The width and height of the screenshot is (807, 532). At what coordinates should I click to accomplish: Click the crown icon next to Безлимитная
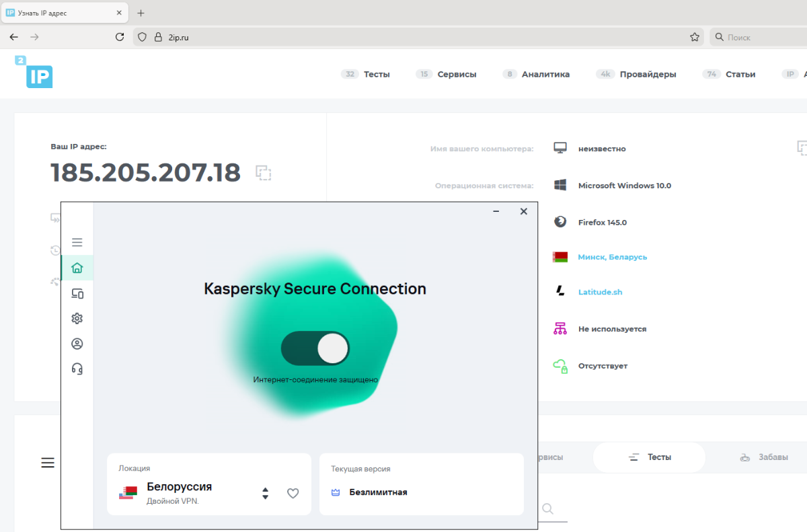click(336, 492)
